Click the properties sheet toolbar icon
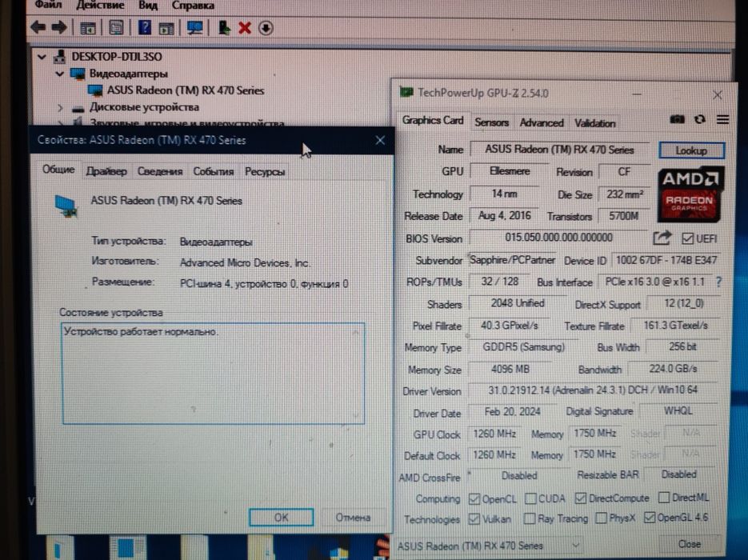Viewport: 748px width, 560px height. pyautogui.click(x=116, y=28)
